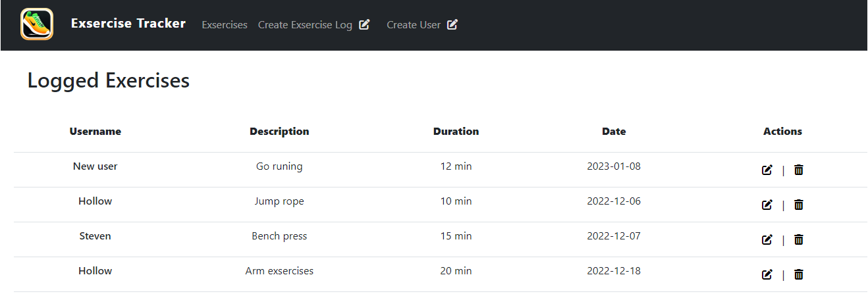Edit the Go runing exercise entry

(767, 170)
